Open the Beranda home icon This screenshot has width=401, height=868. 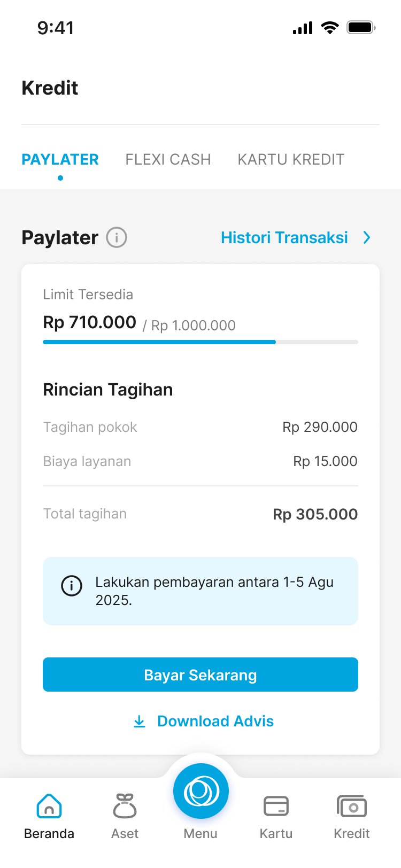point(49,806)
